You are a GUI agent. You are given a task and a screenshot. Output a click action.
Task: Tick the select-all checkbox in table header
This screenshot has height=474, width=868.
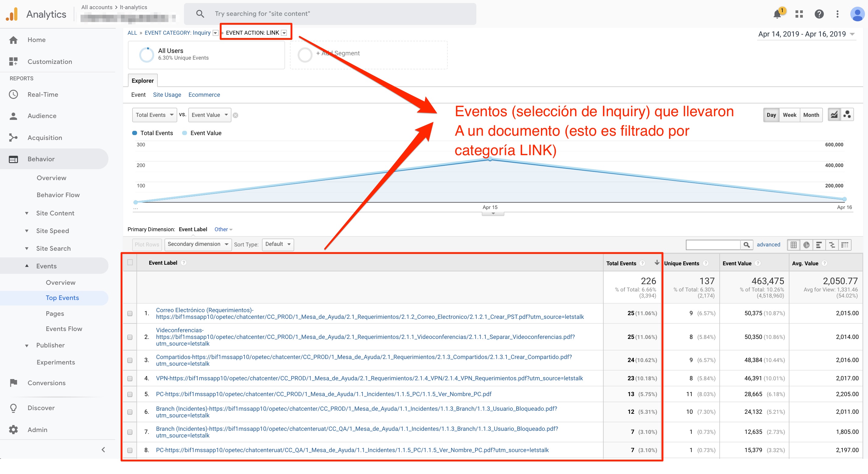[130, 262]
